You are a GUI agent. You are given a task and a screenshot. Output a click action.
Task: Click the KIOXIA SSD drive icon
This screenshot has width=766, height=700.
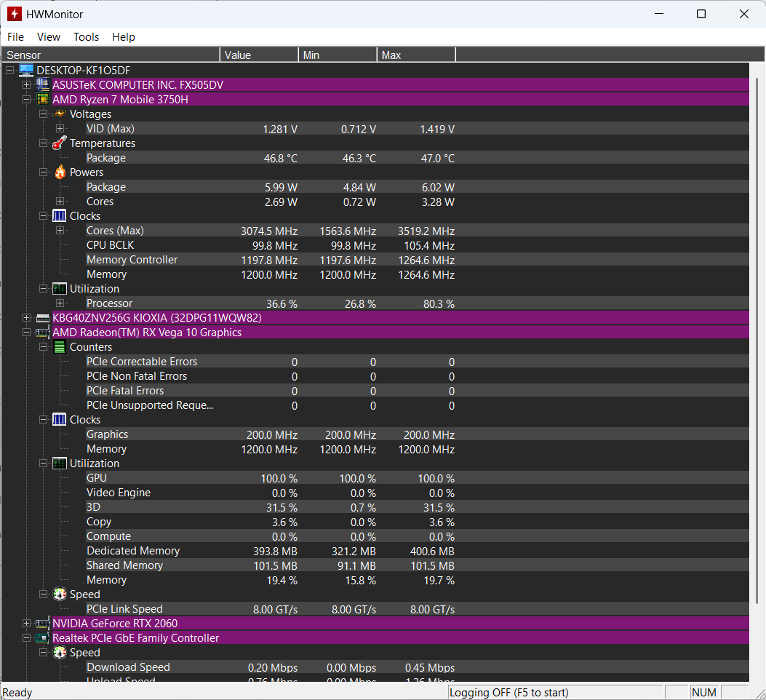pos(42,318)
